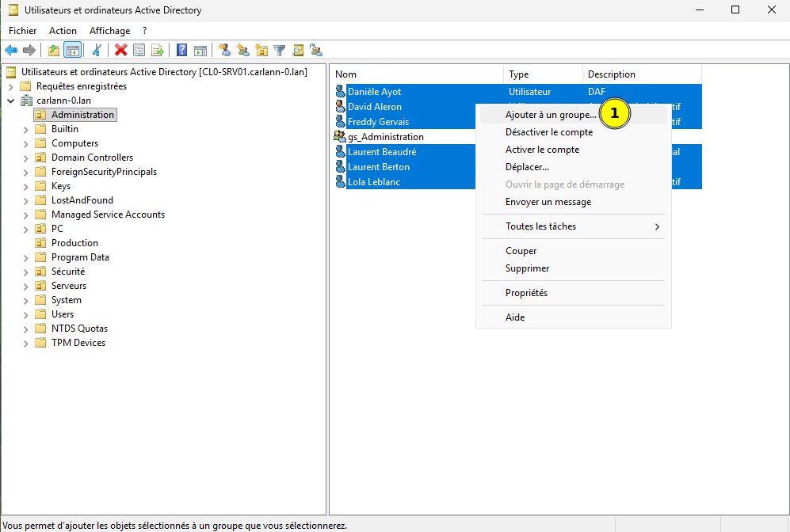
Task: Sort the list by the Nom column
Action: (x=418, y=74)
